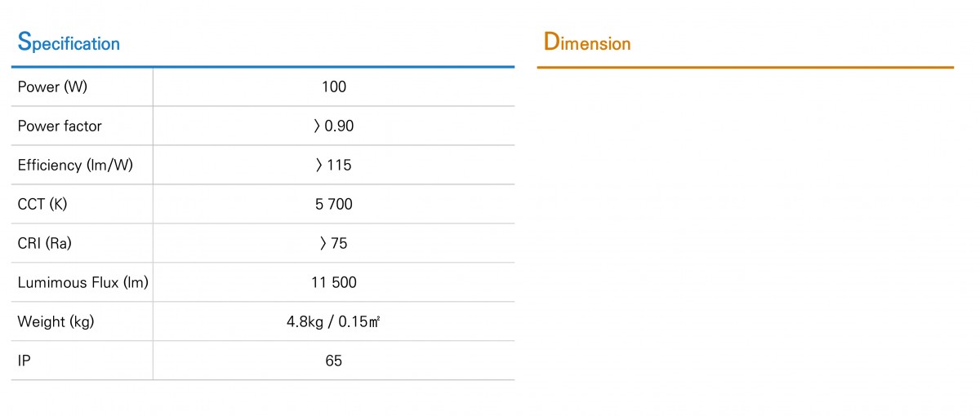The height and width of the screenshot is (416, 980).
Task: Click the power value 100
Action: point(334,87)
